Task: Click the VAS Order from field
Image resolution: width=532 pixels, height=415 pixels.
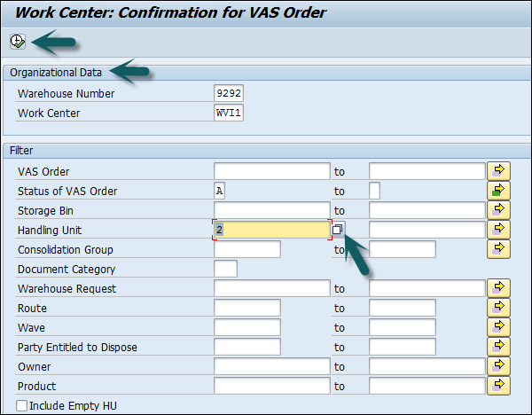Action: point(271,171)
